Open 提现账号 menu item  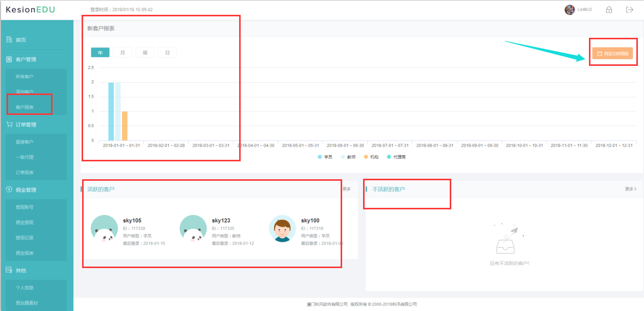coord(24,207)
